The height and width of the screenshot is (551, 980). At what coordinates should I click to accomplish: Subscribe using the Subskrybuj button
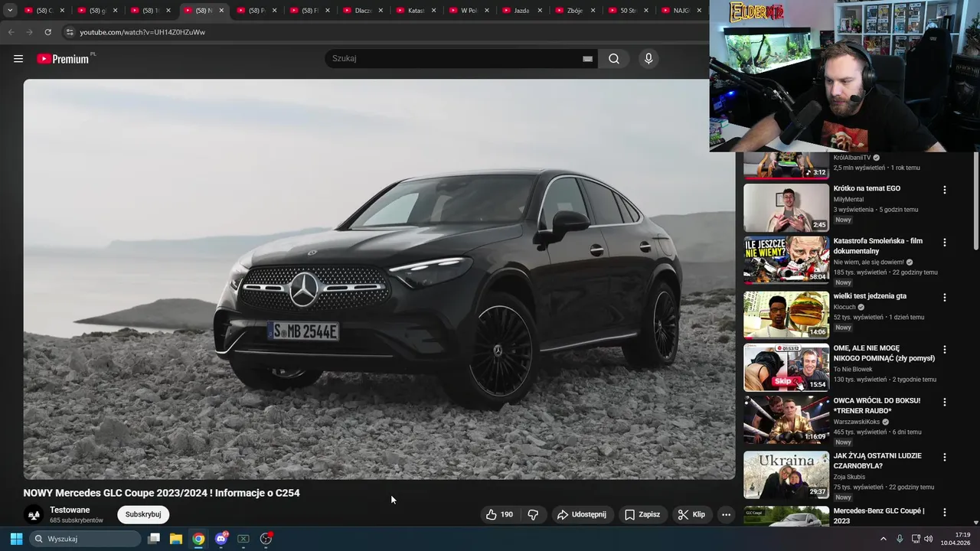click(x=143, y=514)
